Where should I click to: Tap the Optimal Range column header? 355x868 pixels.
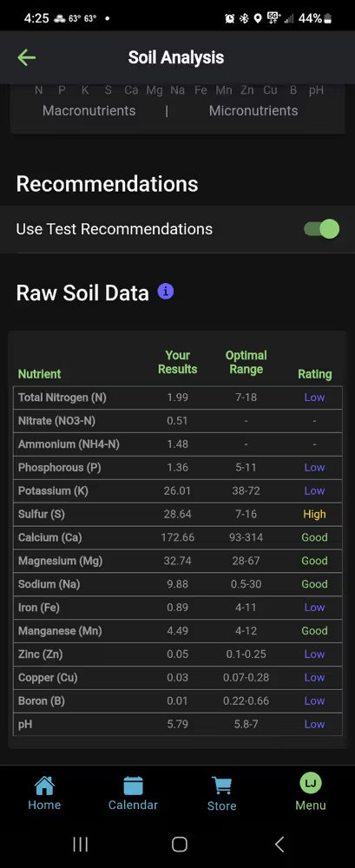point(246,362)
